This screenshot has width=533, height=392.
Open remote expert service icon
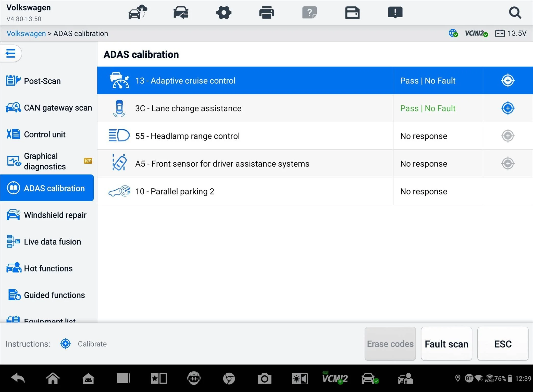click(405, 378)
